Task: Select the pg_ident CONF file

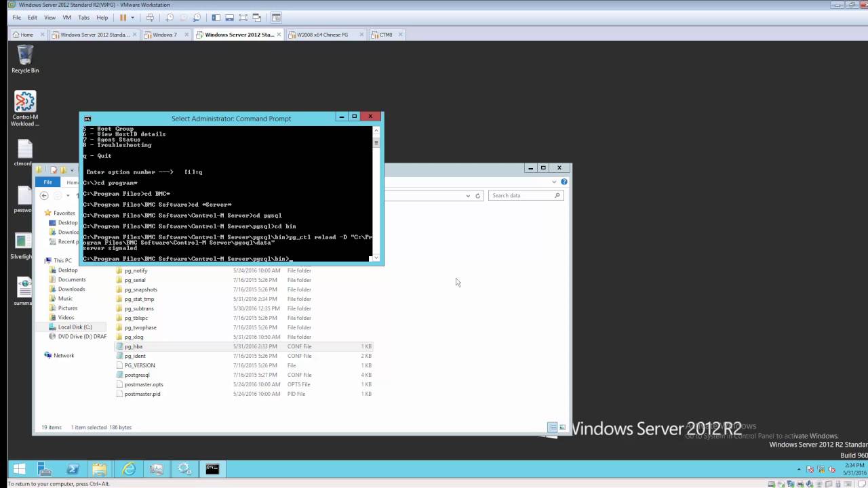Action: click(x=244, y=356)
